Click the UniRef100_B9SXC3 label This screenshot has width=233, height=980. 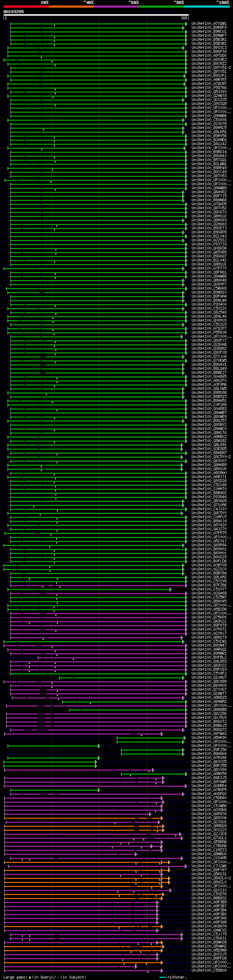coord(209,47)
